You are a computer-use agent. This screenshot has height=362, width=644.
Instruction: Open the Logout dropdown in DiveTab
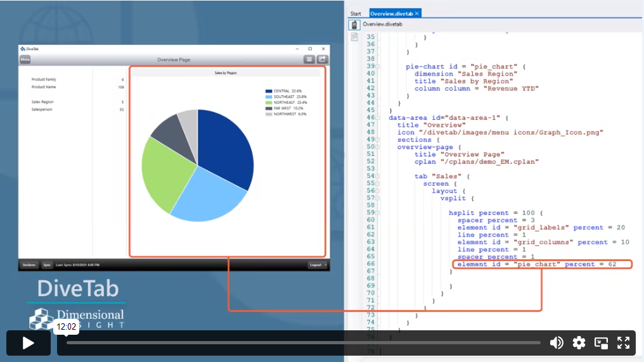318,265
